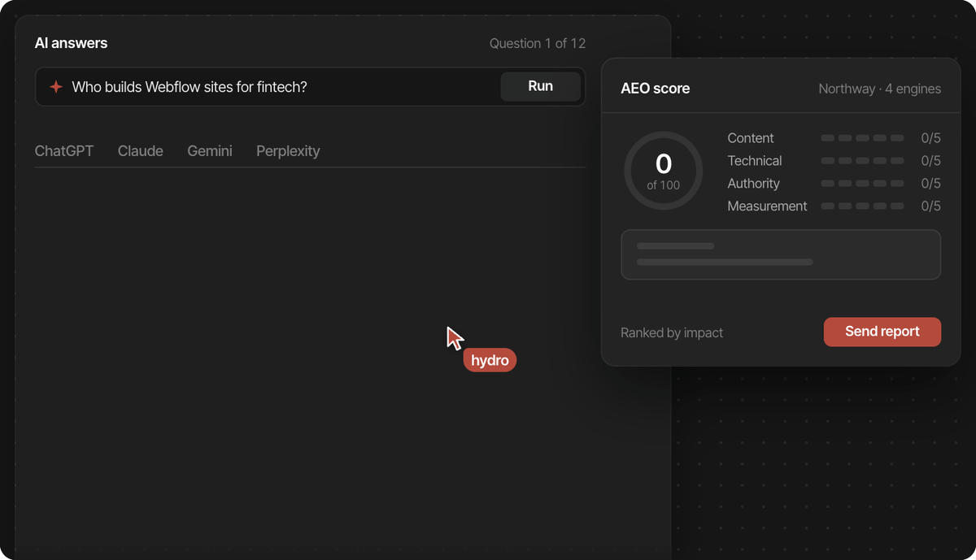The height and width of the screenshot is (560, 976).
Task: Open the Gemini tab
Action: 210,151
